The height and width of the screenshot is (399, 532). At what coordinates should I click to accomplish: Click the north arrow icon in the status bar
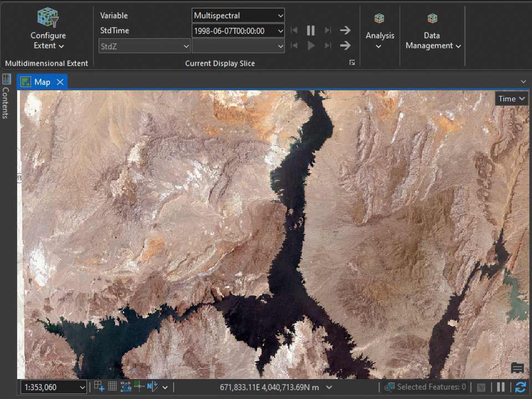pyautogui.click(x=153, y=387)
